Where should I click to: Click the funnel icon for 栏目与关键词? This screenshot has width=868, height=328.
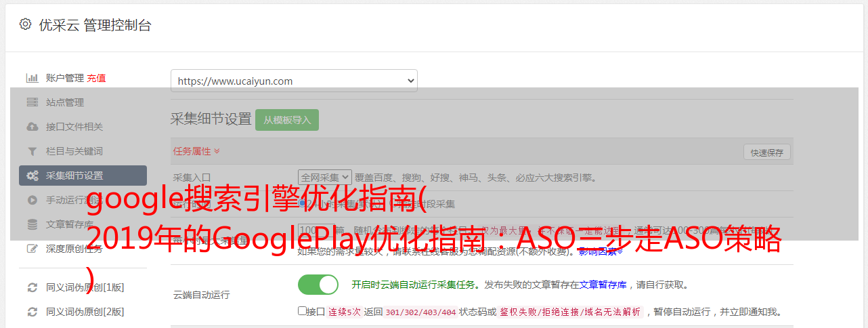pos(32,151)
